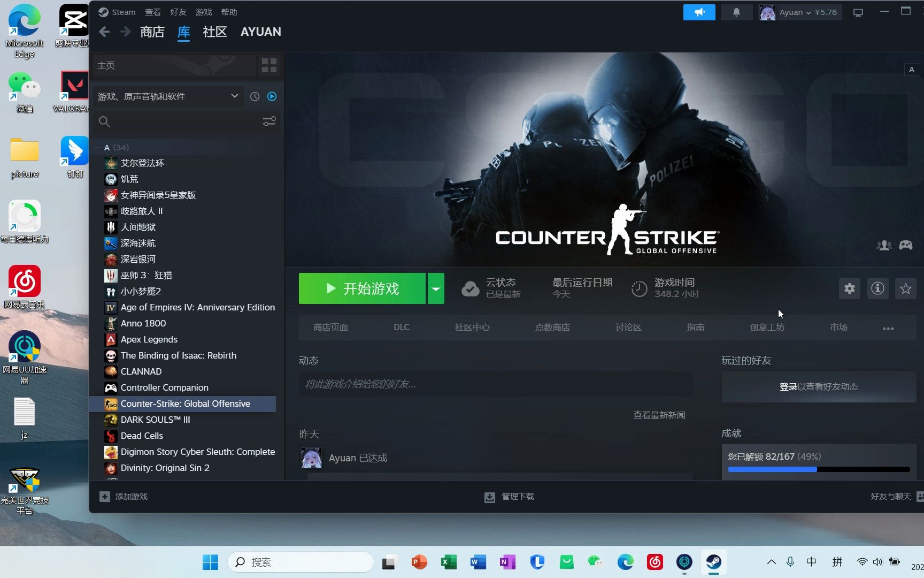
Task: Expand the 游戏、原声音轨和软件 filter dropdown
Action: [x=168, y=96]
